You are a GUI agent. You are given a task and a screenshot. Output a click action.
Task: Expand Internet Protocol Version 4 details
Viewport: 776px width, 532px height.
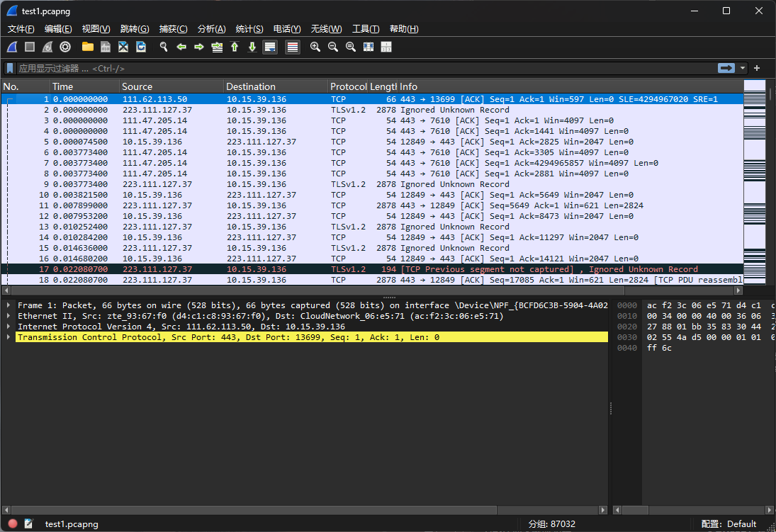9,327
